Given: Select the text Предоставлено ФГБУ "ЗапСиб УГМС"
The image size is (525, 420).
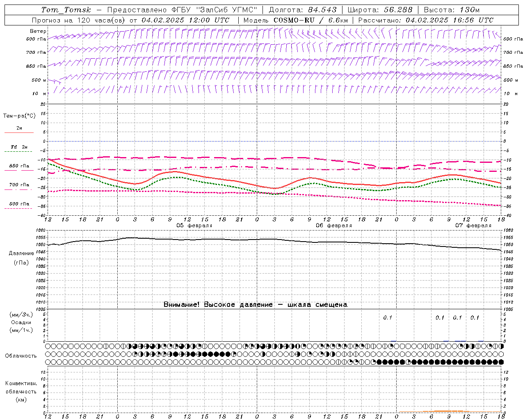Looking at the screenshot, I should [182, 10].
